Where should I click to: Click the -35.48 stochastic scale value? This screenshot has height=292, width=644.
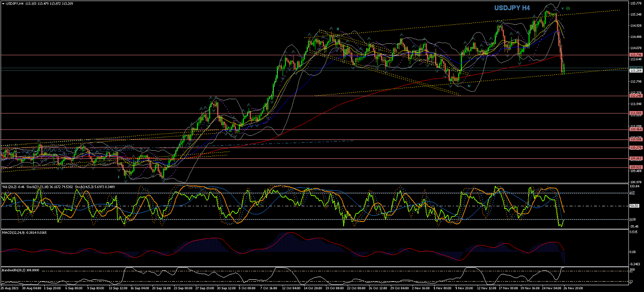click(635, 226)
